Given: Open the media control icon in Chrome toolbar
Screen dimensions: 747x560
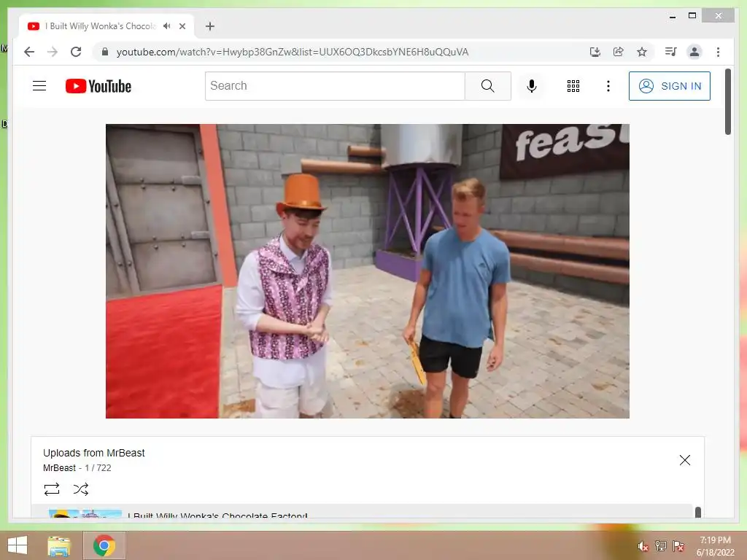Looking at the screenshot, I should (671, 52).
